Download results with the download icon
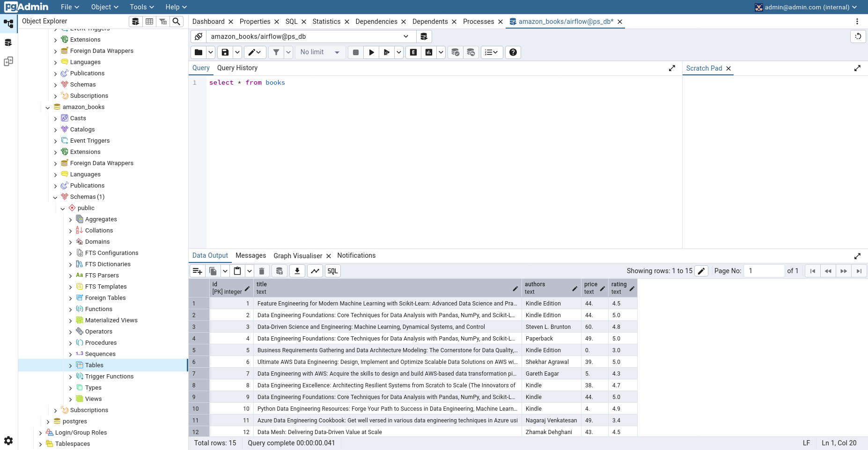 pyautogui.click(x=297, y=271)
